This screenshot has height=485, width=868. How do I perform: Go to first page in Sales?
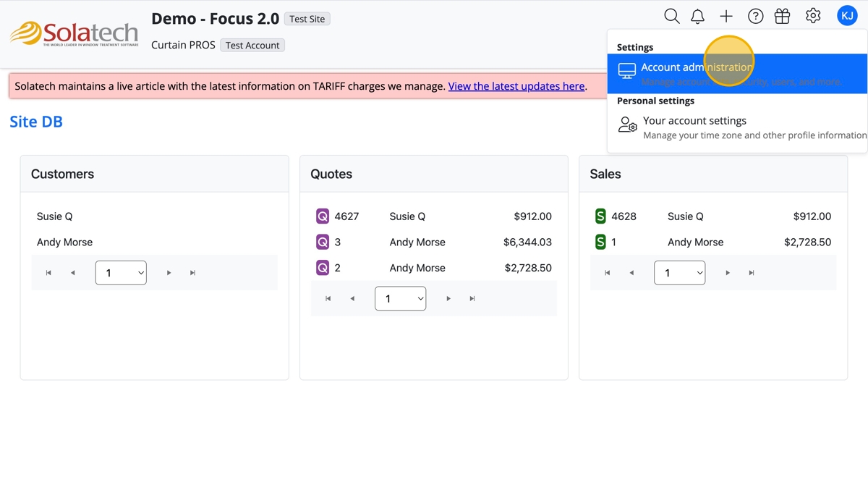[607, 273]
